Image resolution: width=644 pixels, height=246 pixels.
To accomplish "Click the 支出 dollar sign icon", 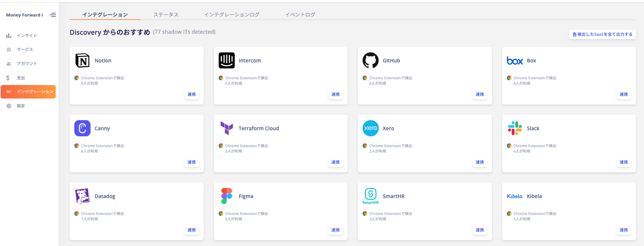I will pos(8,78).
